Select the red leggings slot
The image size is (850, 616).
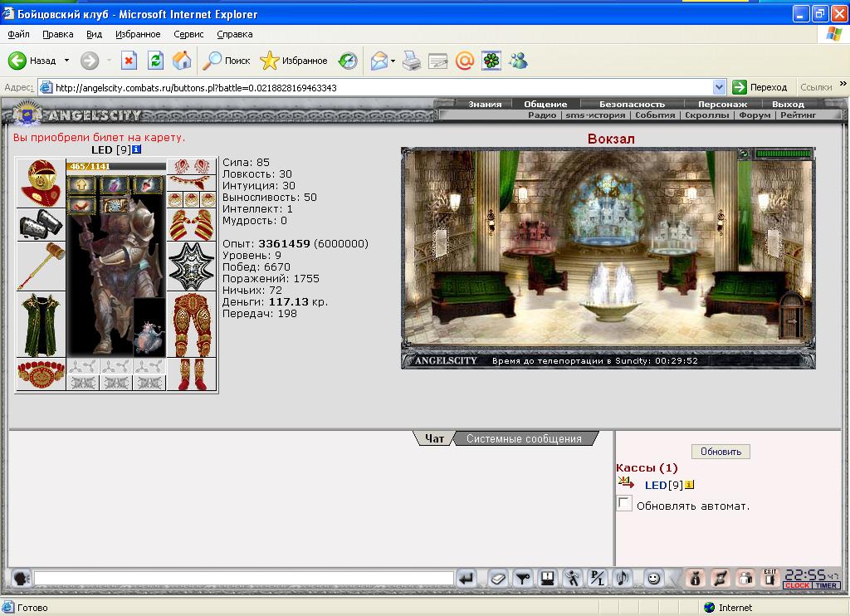point(192,325)
